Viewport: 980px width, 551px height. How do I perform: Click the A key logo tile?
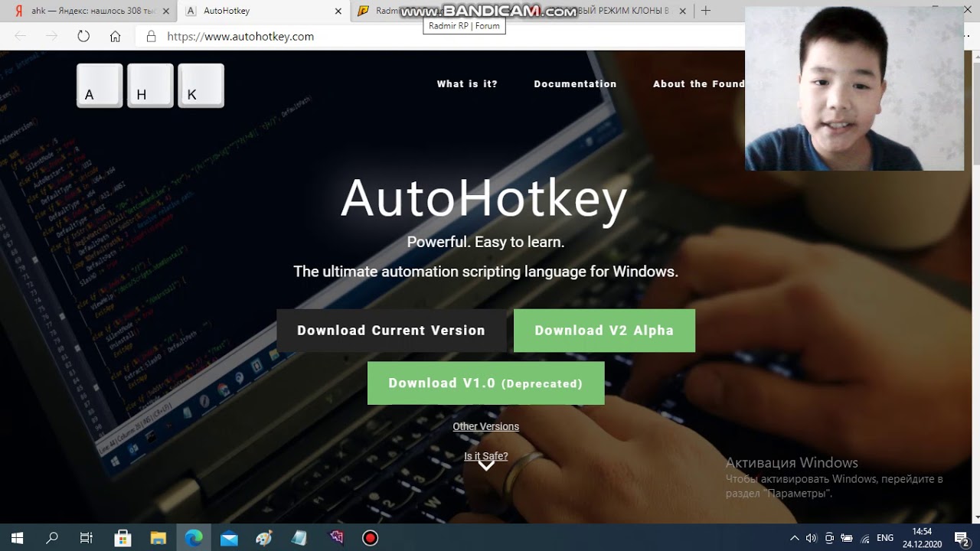(x=100, y=86)
